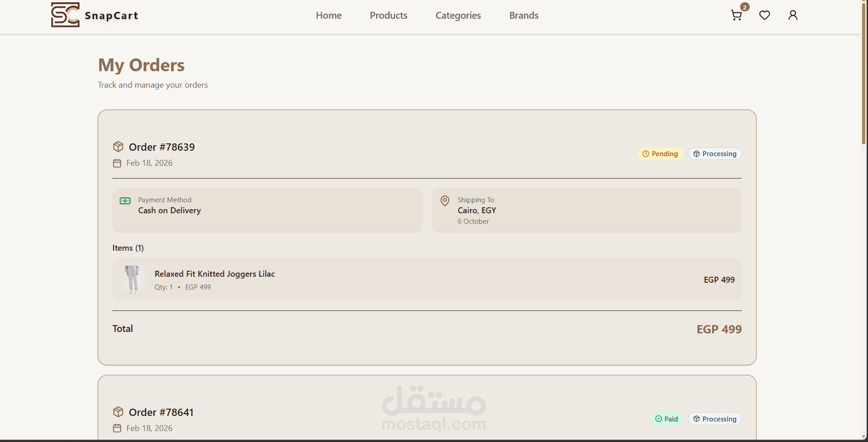Go to Home in the navigation

point(329,16)
